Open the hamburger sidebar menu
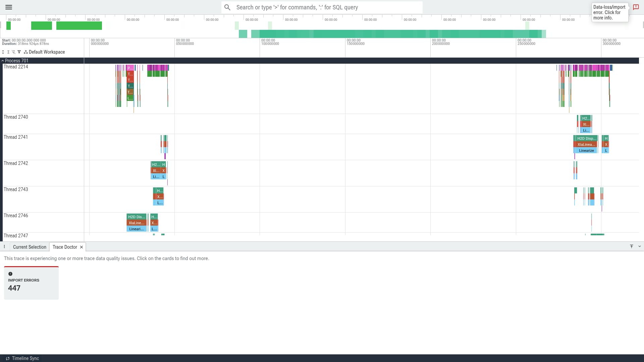 coord(9,7)
